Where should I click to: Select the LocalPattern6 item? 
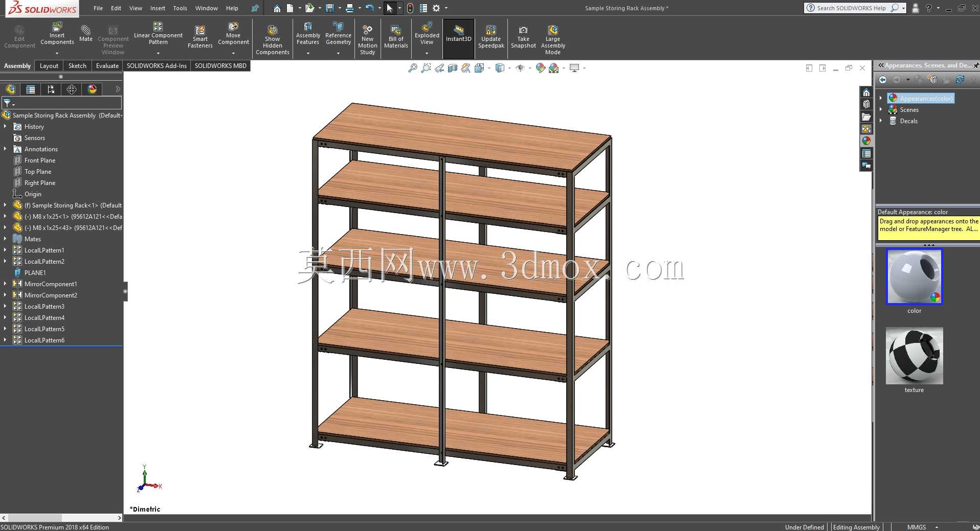(x=44, y=340)
